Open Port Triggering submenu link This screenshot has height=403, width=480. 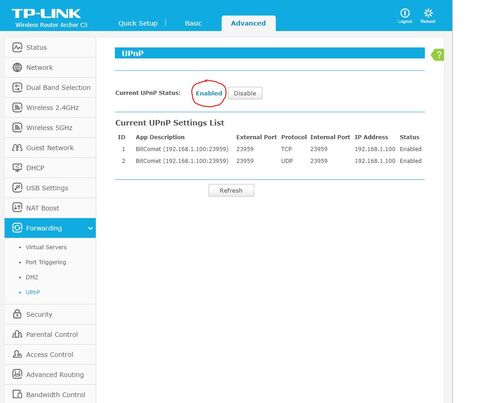[46, 262]
